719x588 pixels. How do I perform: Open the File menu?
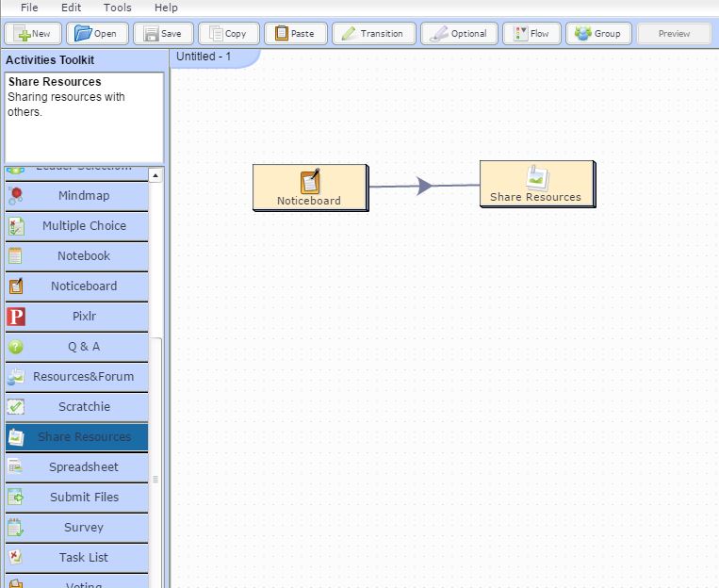click(x=29, y=8)
